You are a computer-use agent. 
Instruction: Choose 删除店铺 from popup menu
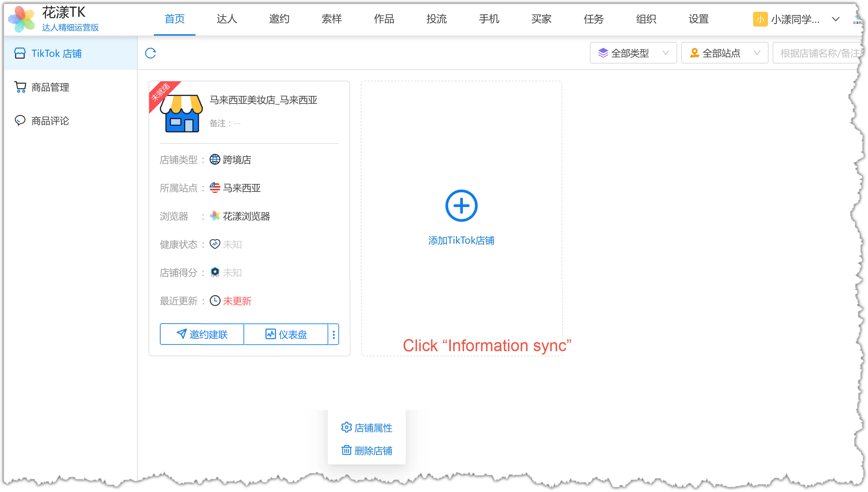(x=366, y=451)
